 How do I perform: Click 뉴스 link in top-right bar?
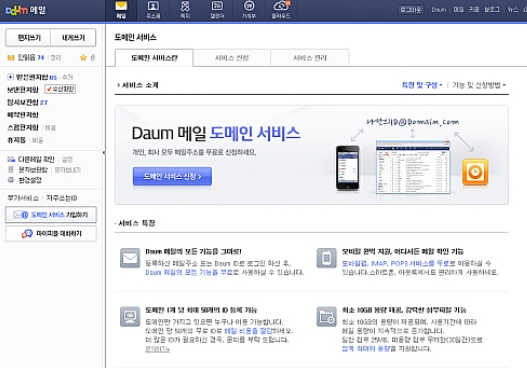513,9
